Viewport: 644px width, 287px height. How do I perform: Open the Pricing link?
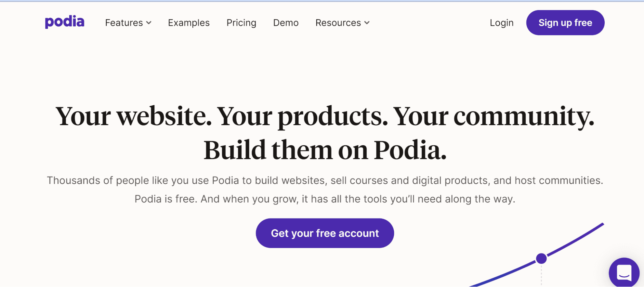[241, 23]
